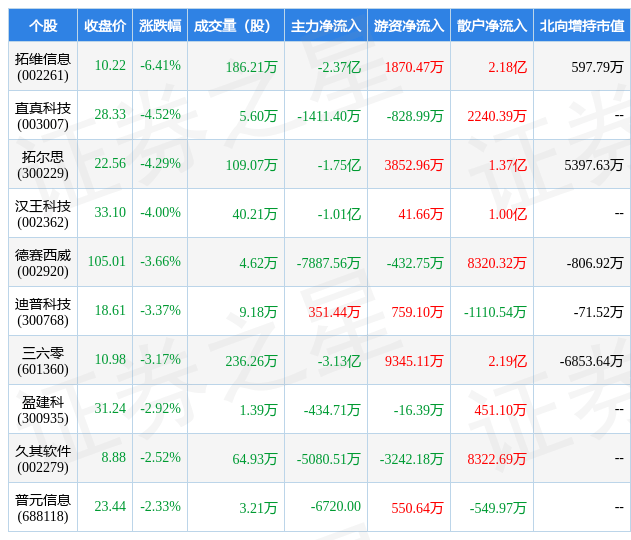631x540 pixels.
Task: Click the 主力净流入 column header
Action: (326, 26)
